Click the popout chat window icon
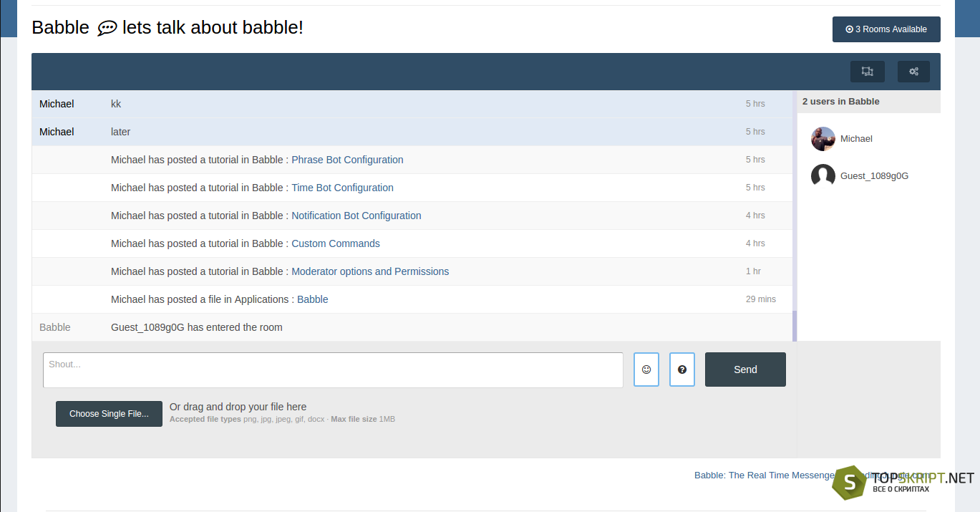This screenshot has height=512, width=980. coord(868,72)
